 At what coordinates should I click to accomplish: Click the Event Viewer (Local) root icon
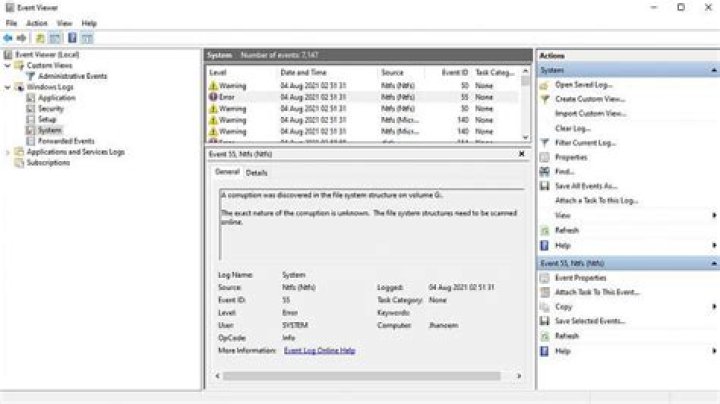pos(8,55)
